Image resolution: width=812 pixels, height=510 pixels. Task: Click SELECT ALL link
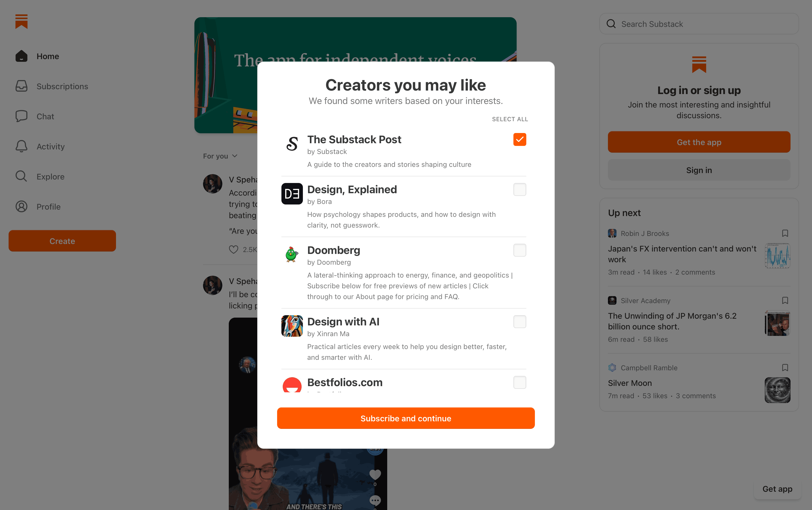510,119
